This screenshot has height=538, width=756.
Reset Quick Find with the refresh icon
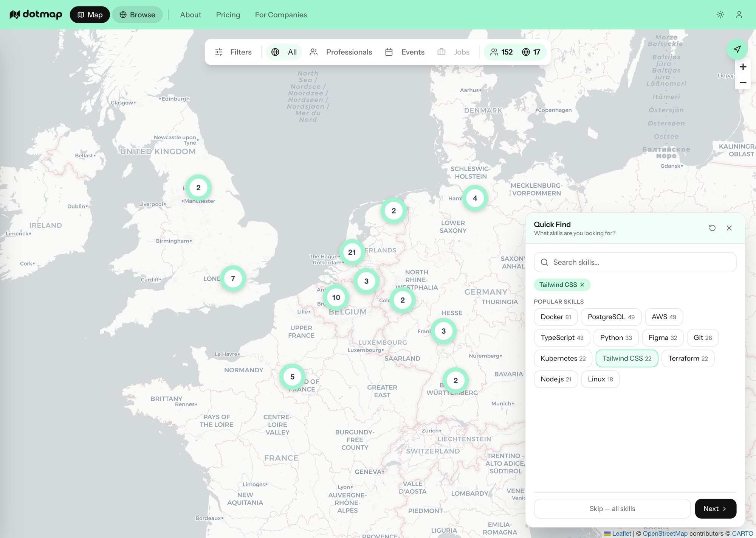click(712, 228)
